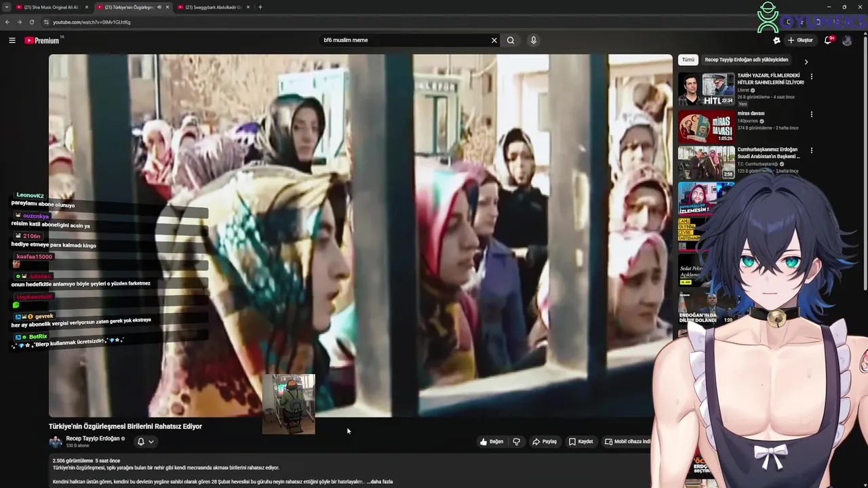
Task: Close the Swaggybark Abdulkadir tab
Action: point(248,7)
